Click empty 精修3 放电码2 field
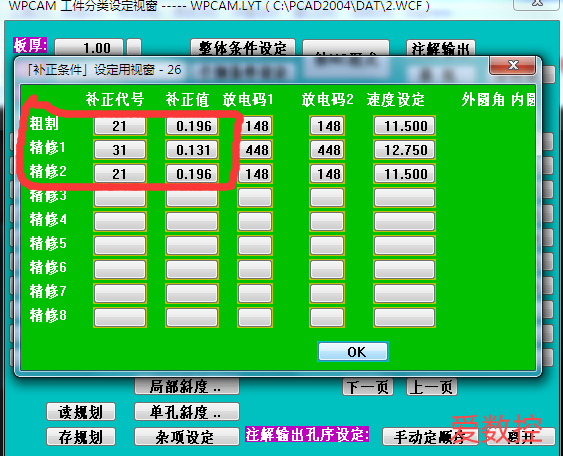563x456 pixels. pos(327,198)
